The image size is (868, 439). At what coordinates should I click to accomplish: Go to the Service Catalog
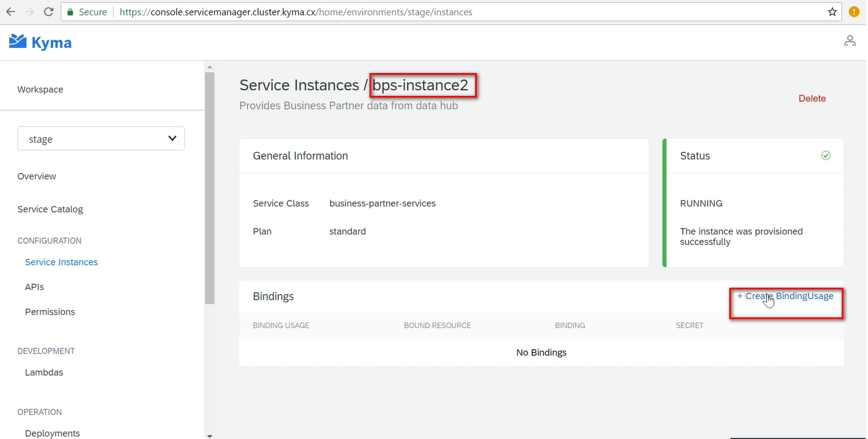tap(50, 209)
